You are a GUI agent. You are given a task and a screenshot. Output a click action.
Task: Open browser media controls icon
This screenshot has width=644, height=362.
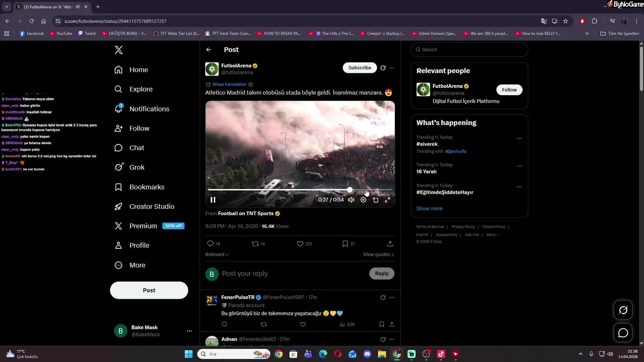coord(612,21)
